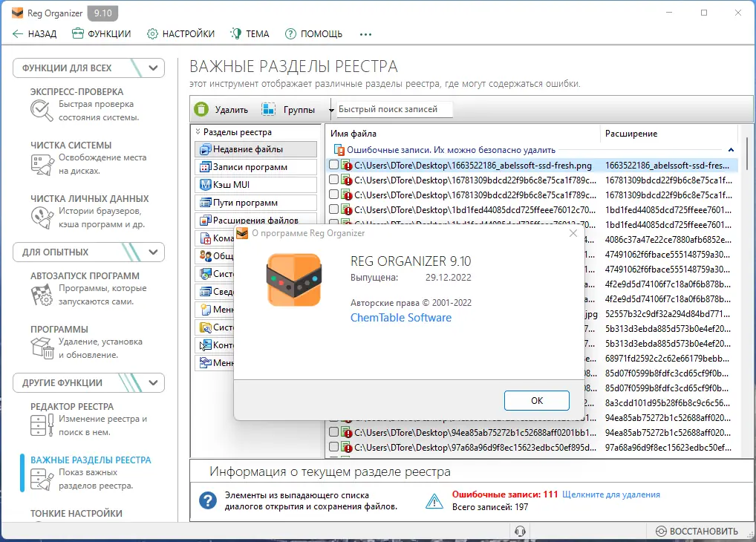The width and height of the screenshot is (756, 542).
Task: Open the ТЕМА menu
Action: pyautogui.click(x=250, y=33)
